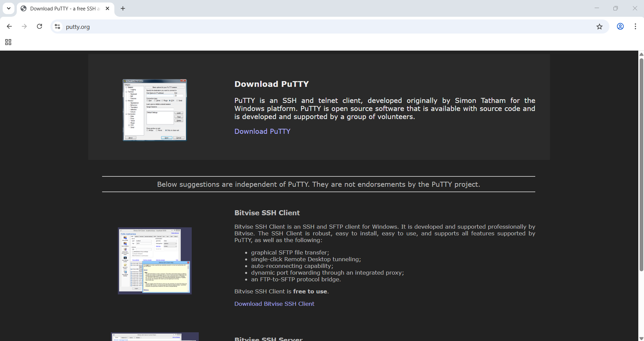Viewport: 644px width, 341px height.
Task: Click the 'FTP-to-SFTP protocol bridge' bullet
Action: pos(296,279)
